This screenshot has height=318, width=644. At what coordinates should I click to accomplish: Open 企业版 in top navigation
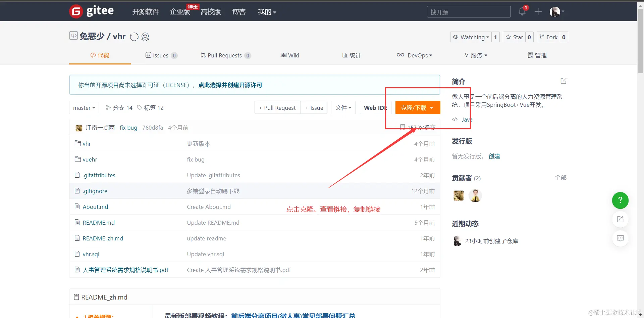point(180,12)
